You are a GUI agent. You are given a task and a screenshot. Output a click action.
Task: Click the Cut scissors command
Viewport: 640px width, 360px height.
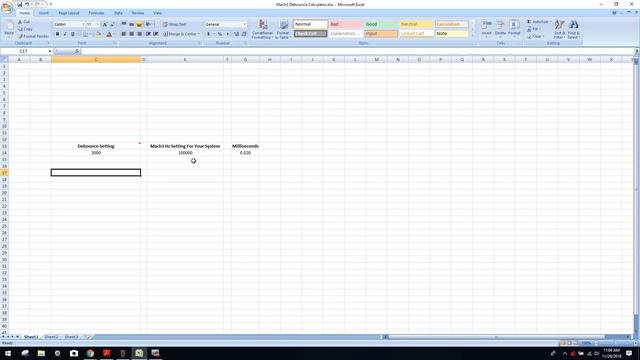(24, 22)
